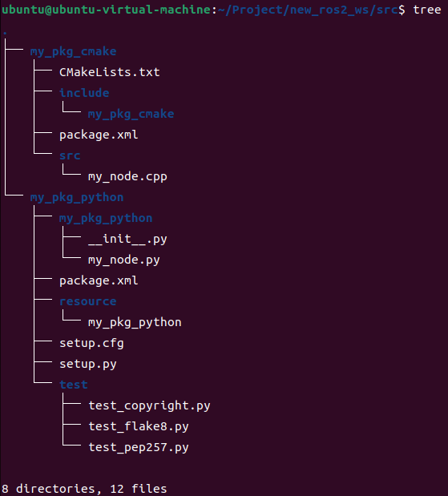Image resolution: width=448 pixels, height=496 pixels.
Task: Click the tree command in the prompt
Action: click(427, 10)
